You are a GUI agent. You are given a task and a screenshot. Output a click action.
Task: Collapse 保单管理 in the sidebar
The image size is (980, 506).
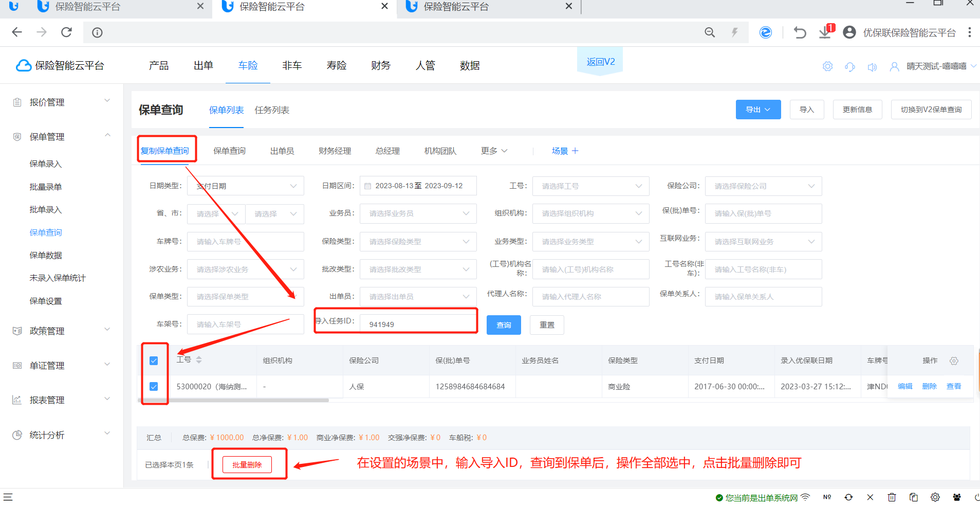pos(62,136)
